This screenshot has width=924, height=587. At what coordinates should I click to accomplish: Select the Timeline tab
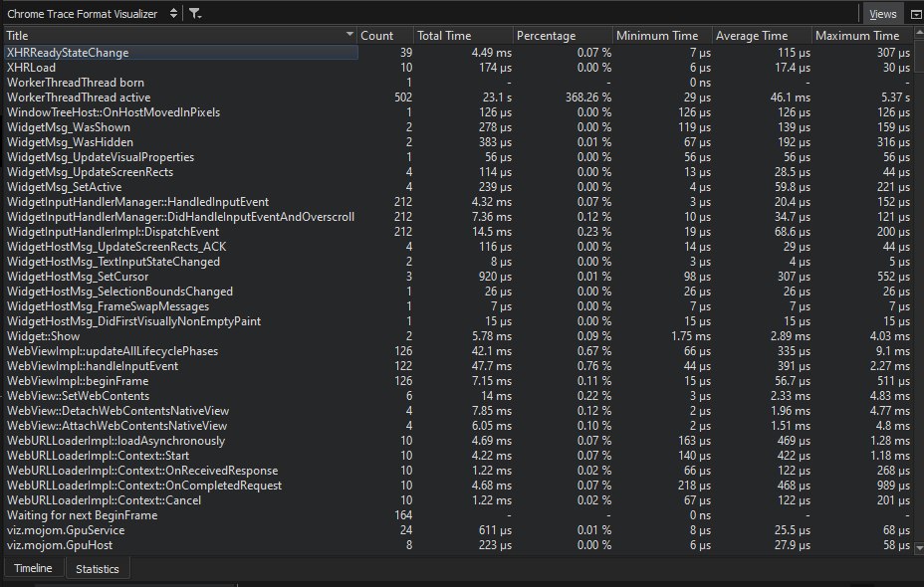tap(34, 568)
